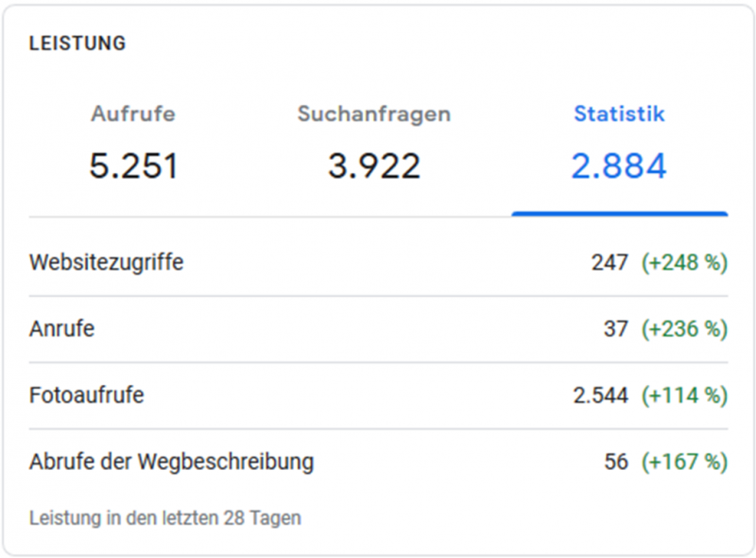Click the Wegbeschreibung value 56
The width and height of the screenshot is (756, 558).
click(616, 462)
